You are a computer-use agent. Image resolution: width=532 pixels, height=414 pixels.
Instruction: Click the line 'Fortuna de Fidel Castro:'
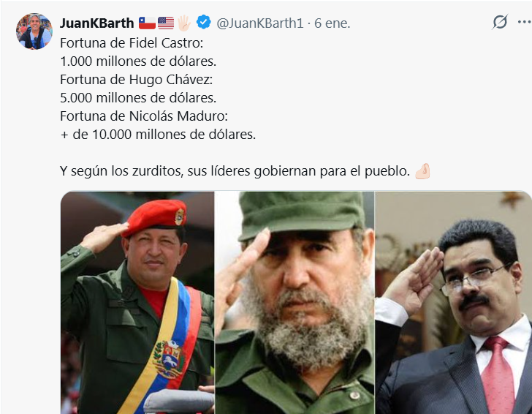tap(132, 43)
